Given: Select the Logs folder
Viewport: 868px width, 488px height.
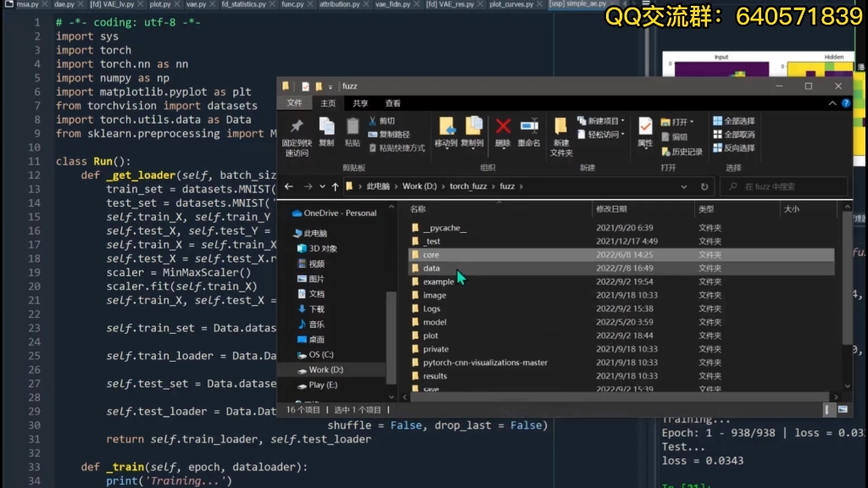Looking at the screenshot, I should pyautogui.click(x=621, y=308).
